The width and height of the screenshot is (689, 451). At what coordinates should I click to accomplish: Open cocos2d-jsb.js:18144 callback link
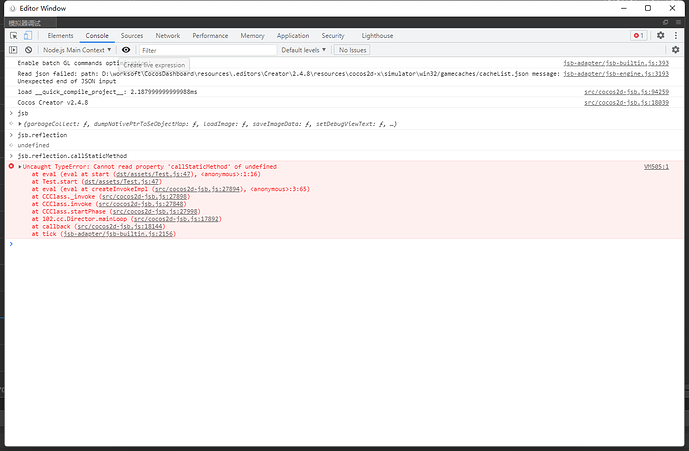[120, 226]
